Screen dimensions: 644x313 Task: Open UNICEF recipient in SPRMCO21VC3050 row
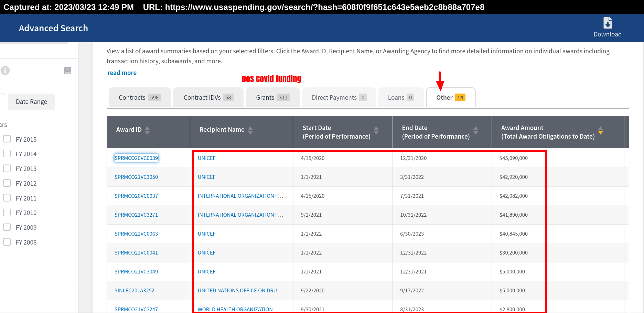207,177
